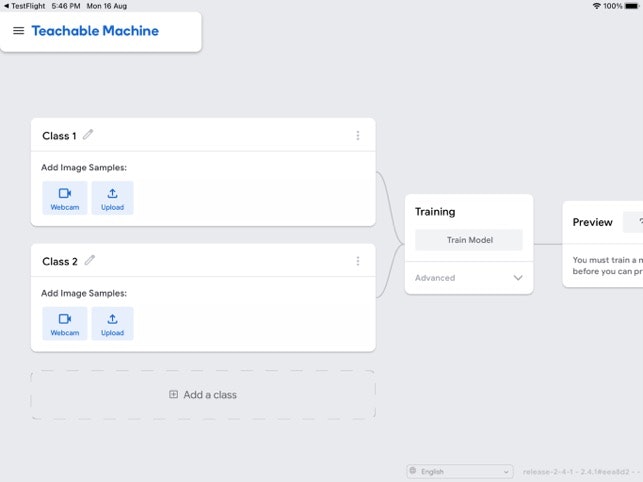
Task: Open the English language dropdown
Action: tap(460, 471)
